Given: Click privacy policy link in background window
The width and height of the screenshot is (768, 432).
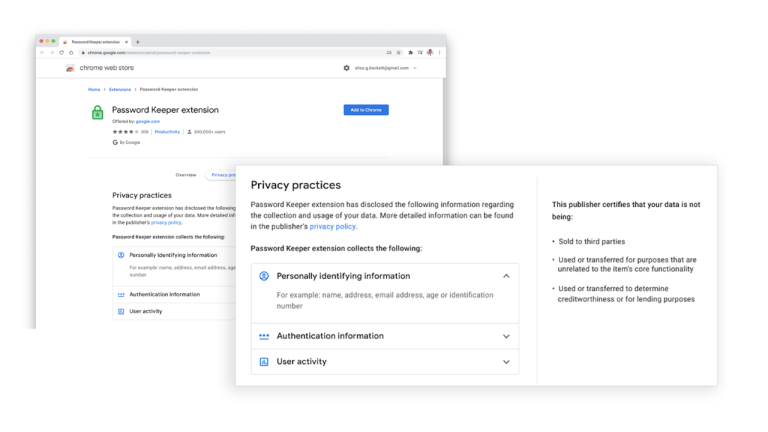Looking at the screenshot, I should (x=166, y=222).
